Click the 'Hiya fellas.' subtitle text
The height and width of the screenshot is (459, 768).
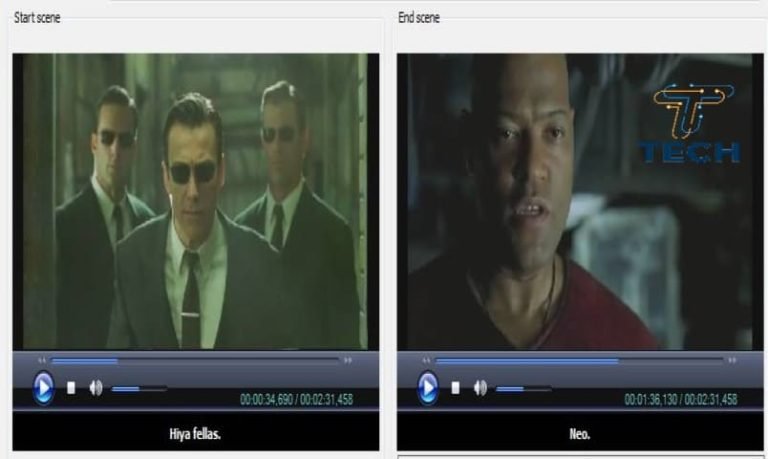pyautogui.click(x=195, y=434)
